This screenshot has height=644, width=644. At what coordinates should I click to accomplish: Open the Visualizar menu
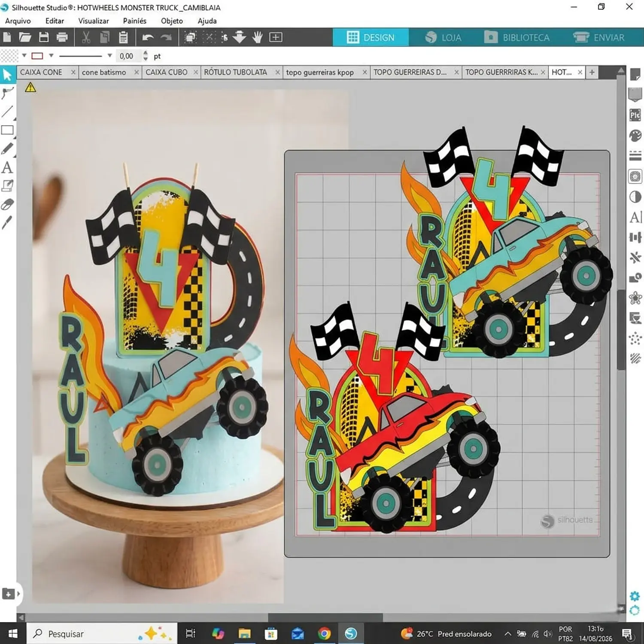pos(94,21)
